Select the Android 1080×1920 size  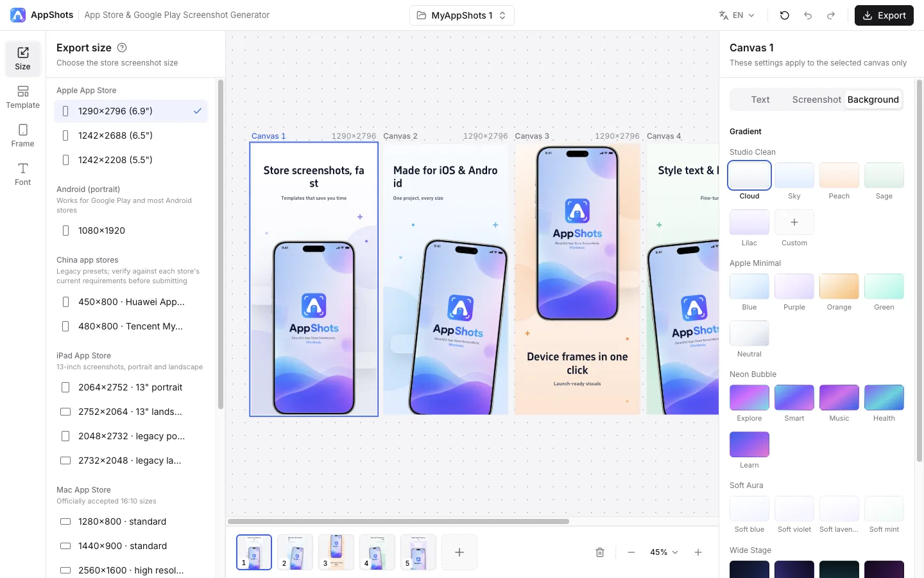click(131, 231)
